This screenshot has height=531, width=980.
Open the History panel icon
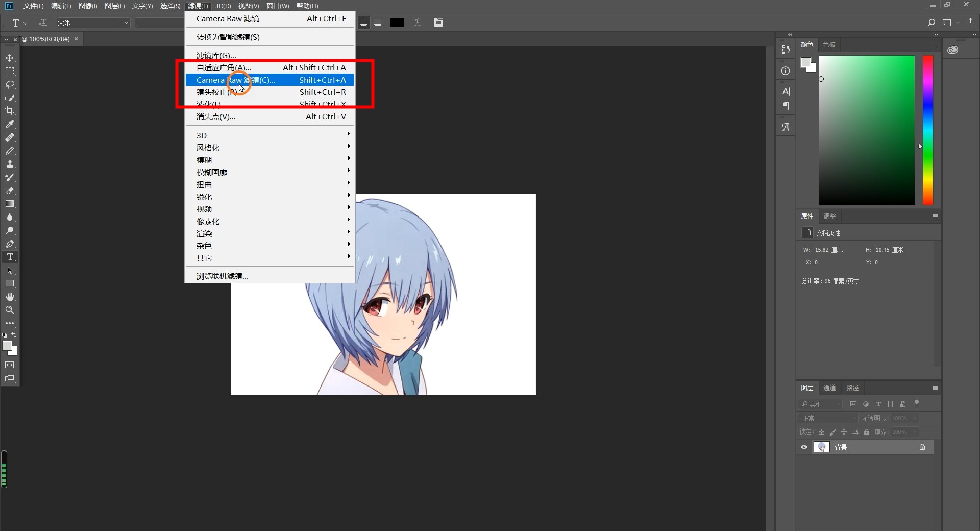tap(786, 50)
